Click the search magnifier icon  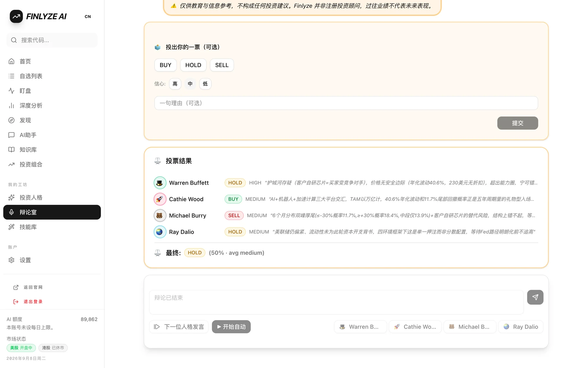pos(14,40)
